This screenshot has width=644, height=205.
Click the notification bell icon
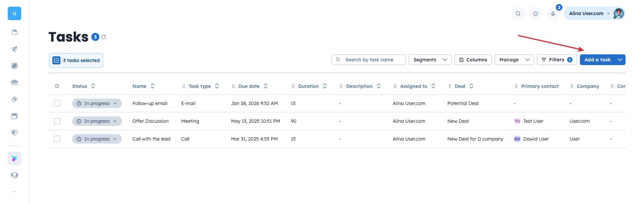pos(553,14)
